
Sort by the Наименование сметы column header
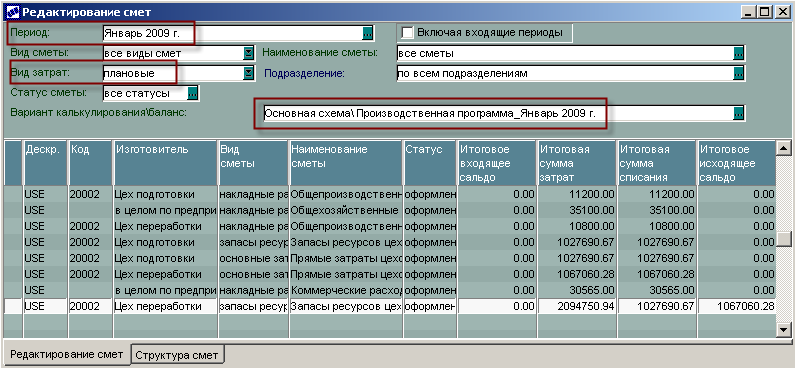[x=346, y=163]
